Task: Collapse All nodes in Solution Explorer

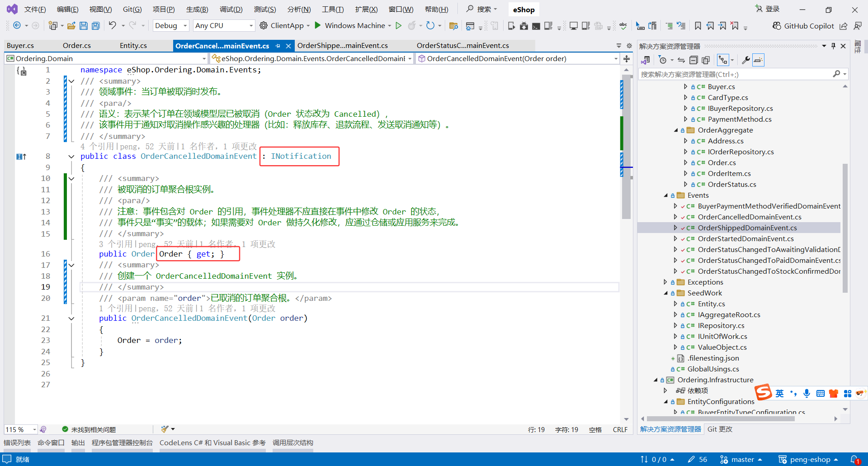Action: 693,60
